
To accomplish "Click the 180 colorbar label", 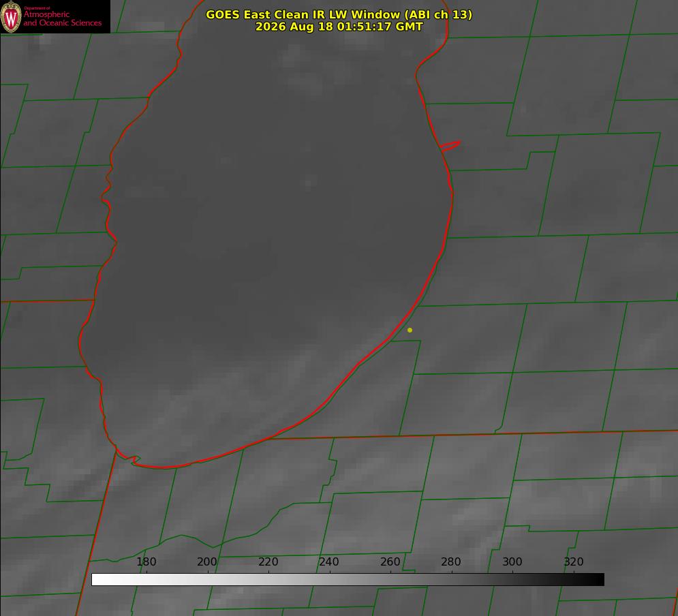I will 146,561.
